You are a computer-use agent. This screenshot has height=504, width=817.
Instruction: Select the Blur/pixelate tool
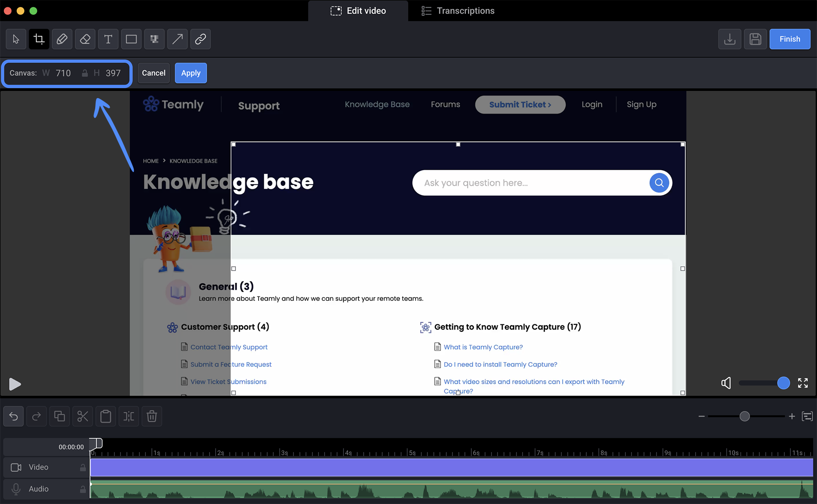coord(154,39)
